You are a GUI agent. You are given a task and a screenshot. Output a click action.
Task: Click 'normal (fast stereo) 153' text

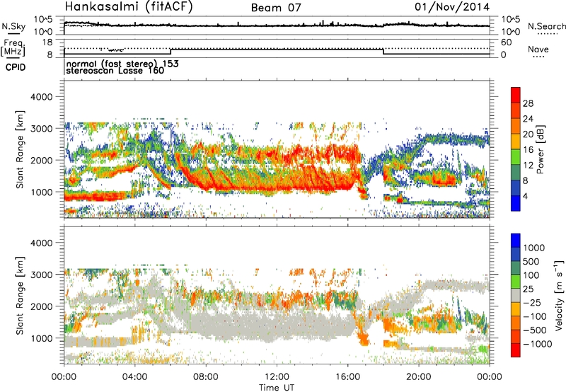click(122, 64)
